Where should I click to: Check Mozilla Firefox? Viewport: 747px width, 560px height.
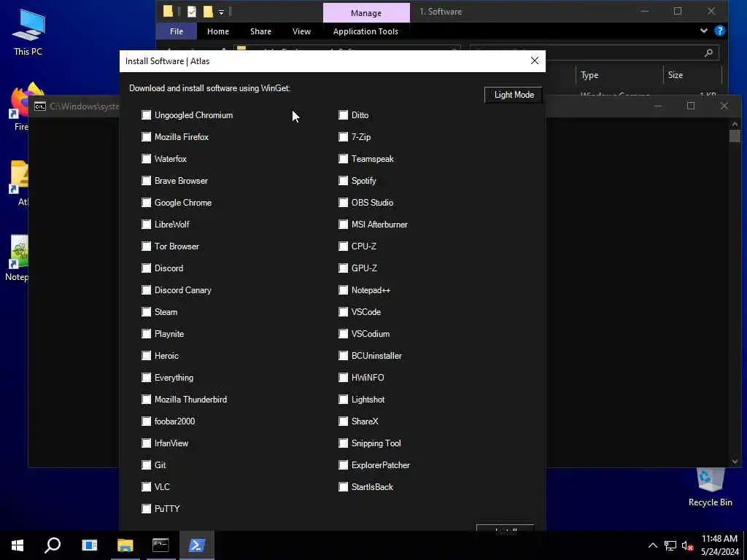(x=146, y=137)
